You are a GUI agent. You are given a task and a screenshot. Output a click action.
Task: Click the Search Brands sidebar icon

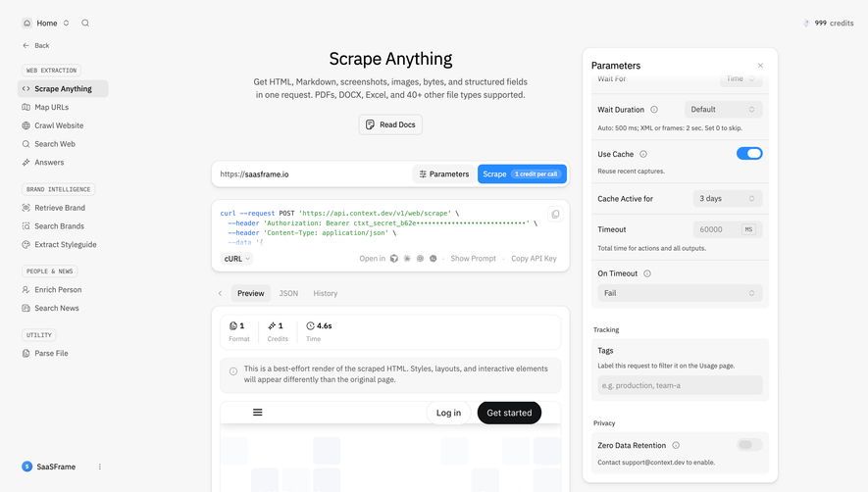click(x=26, y=225)
